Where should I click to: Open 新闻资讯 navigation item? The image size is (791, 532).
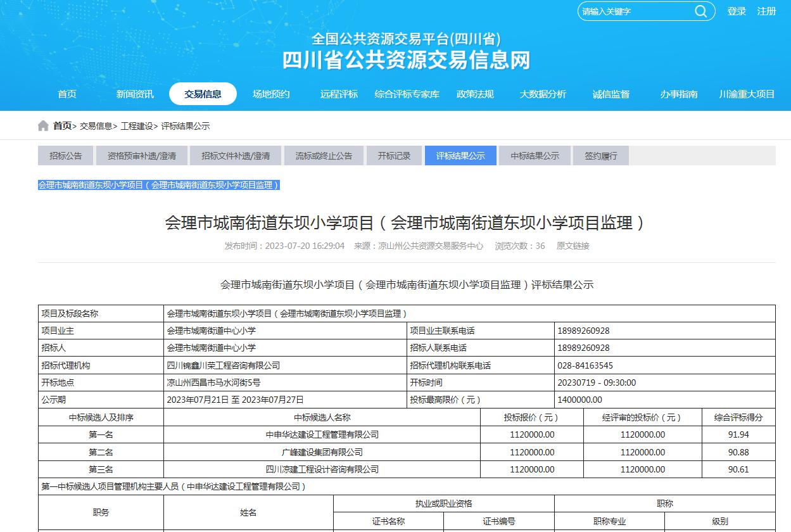point(135,94)
